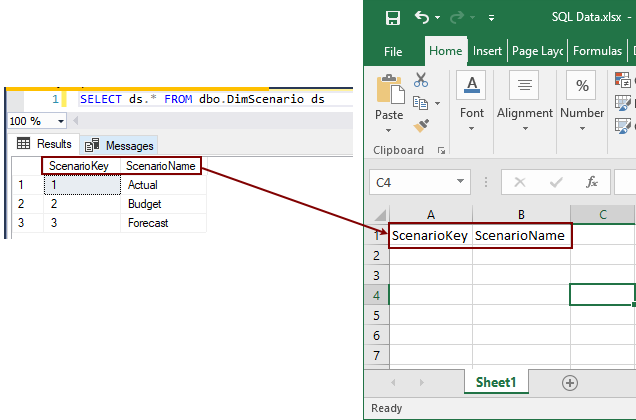This screenshot has height=420, width=636.
Task: Click the Select All corner triangle
Action: [x=380, y=215]
